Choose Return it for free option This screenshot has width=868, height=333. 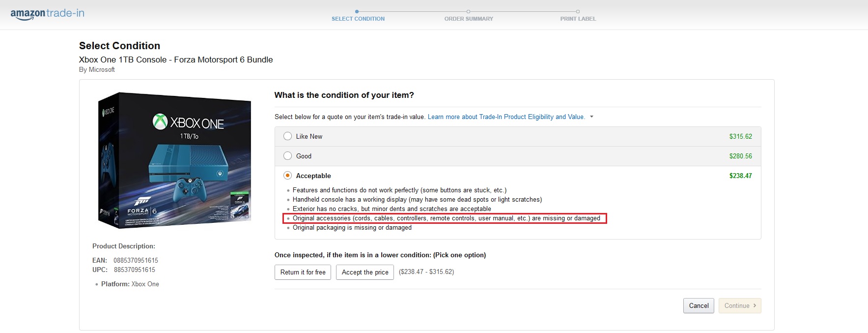pos(303,272)
